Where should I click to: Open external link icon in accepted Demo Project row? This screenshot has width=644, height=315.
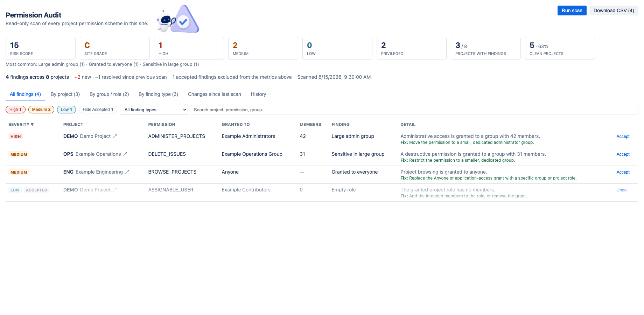pos(115,190)
